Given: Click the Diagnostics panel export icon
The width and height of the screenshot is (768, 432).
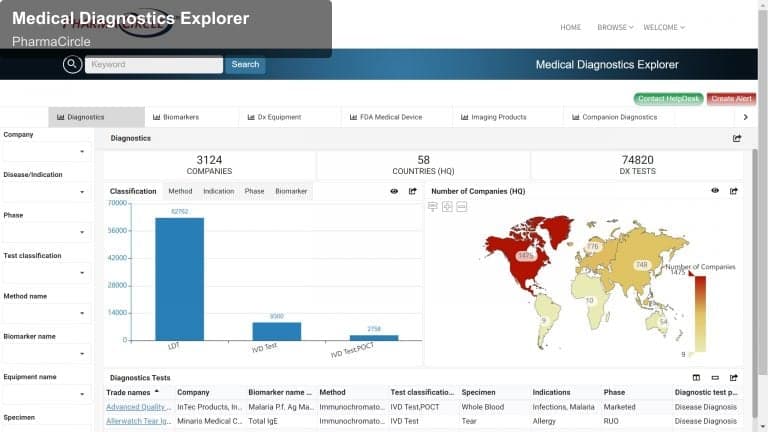Looking at the screenshot, I should [x=737, y=138].
